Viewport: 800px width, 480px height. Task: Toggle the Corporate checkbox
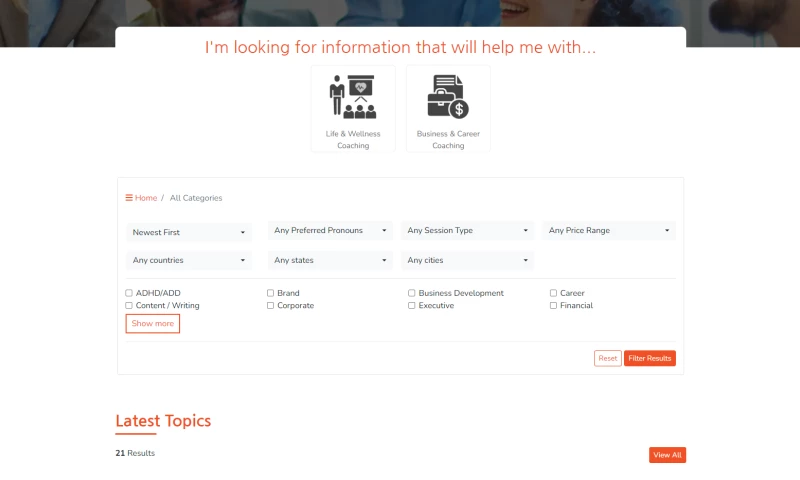[270, 306]
